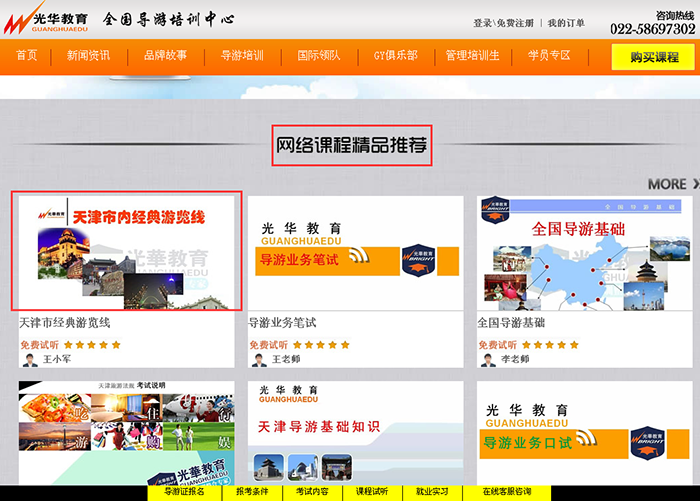
Task: Click the 全国导游培训中心 header title
Action: point(168,19)
